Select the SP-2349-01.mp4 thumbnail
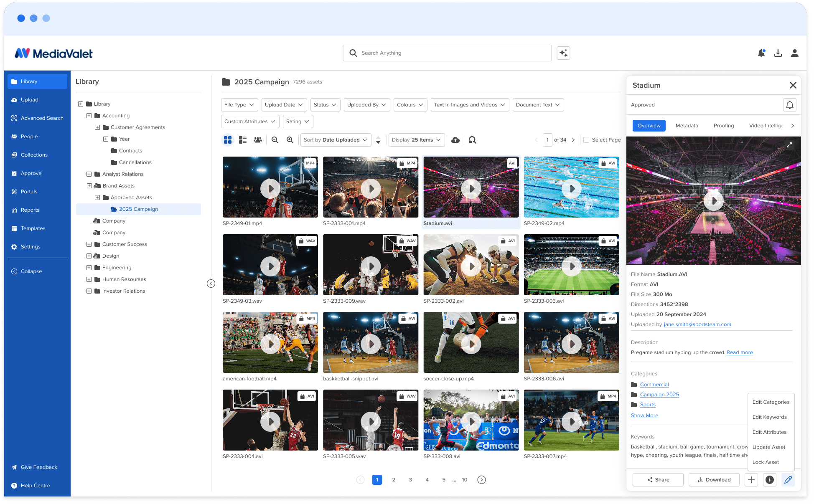The image size is (814, 504). click(x=270, y=187)
